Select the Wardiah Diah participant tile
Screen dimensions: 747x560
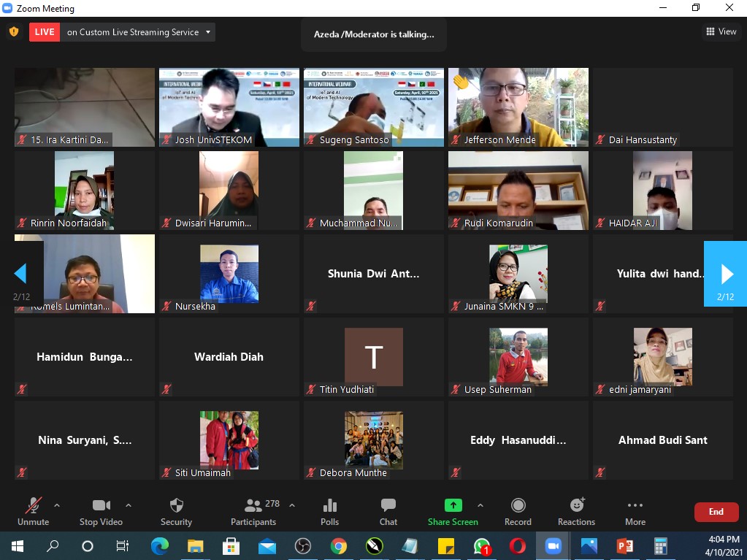tap(229, 357)
